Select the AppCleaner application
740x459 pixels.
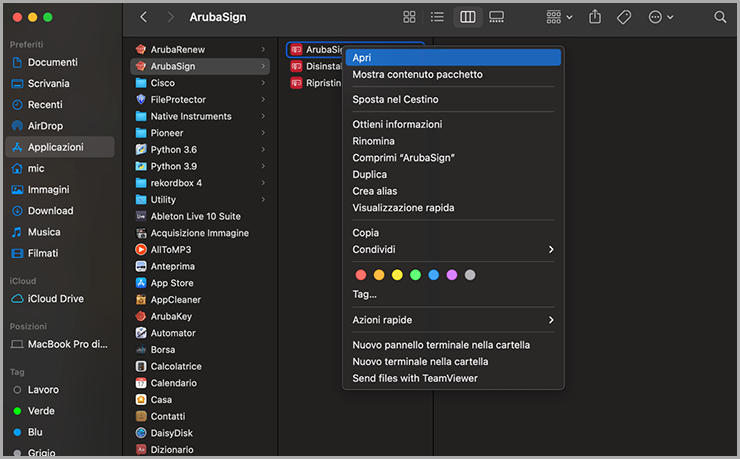(200, 300)
